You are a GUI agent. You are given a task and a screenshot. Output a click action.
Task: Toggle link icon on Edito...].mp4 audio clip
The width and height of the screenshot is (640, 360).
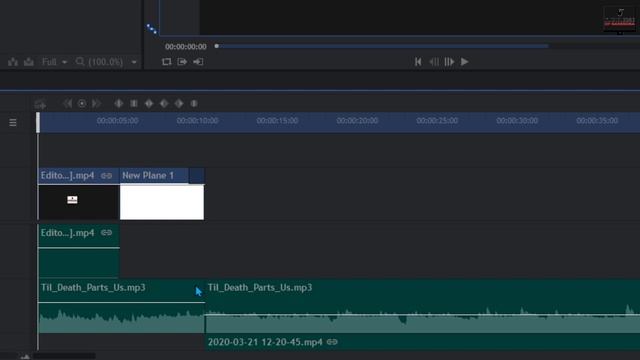click(107, 233)
